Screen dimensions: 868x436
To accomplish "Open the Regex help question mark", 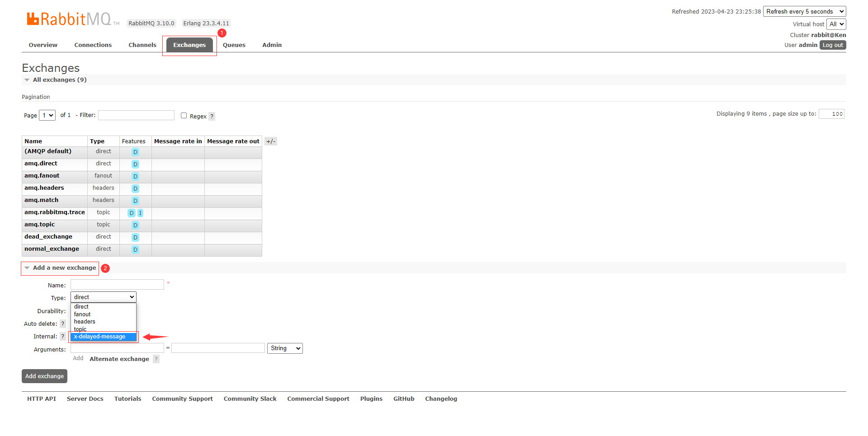I will coord(212,116).
